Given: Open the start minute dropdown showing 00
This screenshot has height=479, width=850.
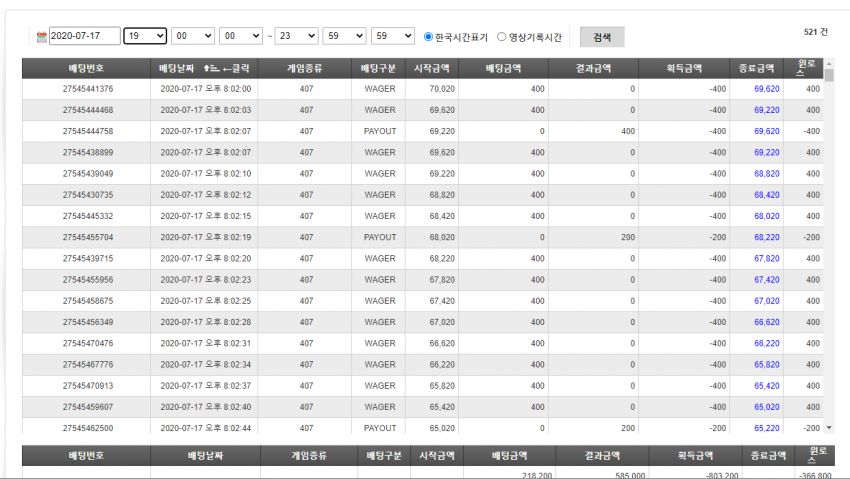Looking at the screenshot, I should [193, 36].
